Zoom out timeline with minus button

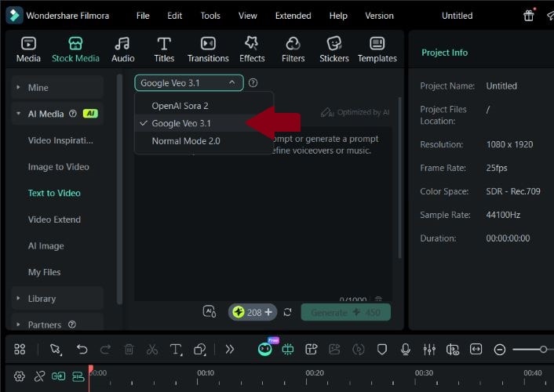point(500,350)
